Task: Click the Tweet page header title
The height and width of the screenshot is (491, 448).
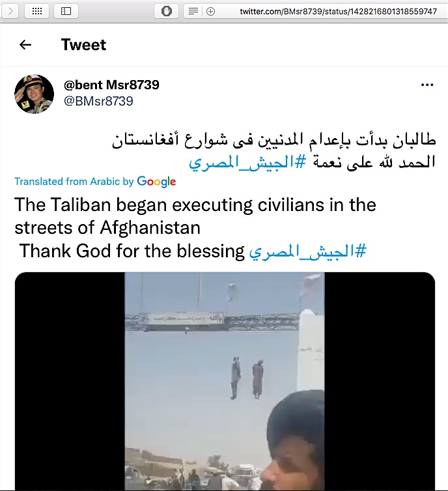Action: pos(83,45)
